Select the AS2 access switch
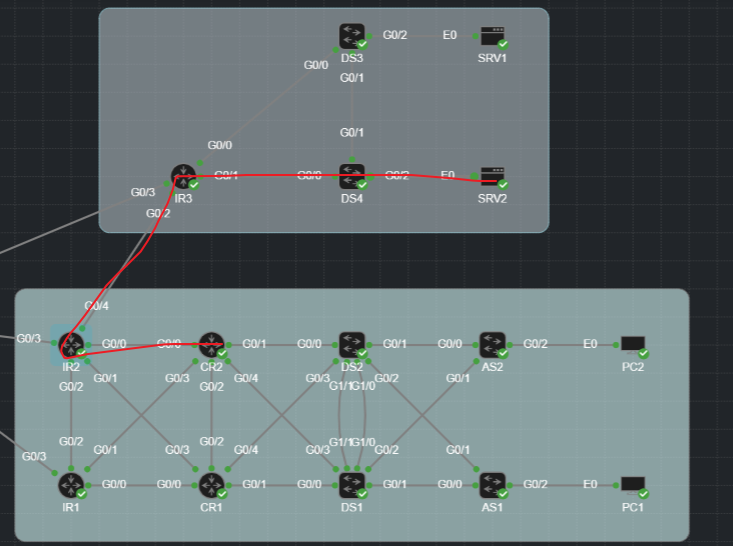Screen dimensions: 733x546 492,345
